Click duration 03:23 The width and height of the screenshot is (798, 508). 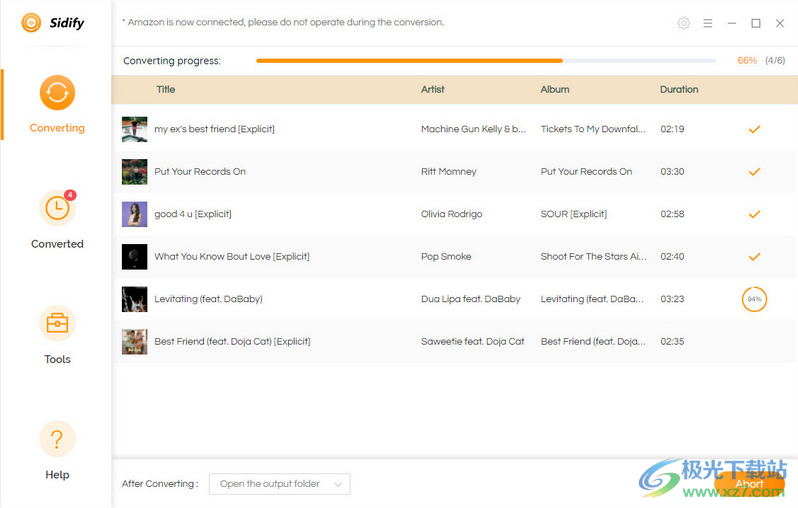[672, 299]
